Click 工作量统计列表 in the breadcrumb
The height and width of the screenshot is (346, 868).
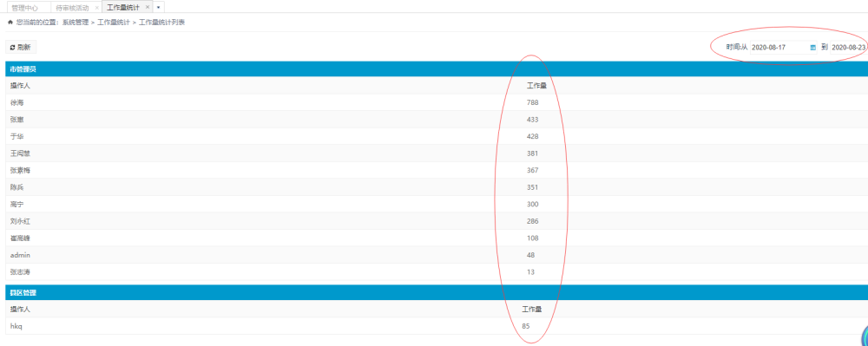coord(161,22)
